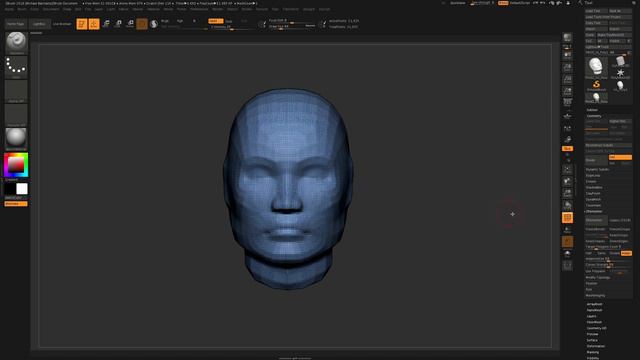
Task: Toggle the Gizmo 3D icon
Action: click(142, 24)
